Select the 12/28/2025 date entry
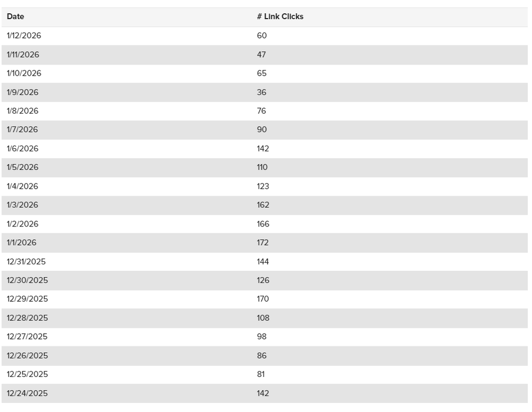 [x=27, y=318]
